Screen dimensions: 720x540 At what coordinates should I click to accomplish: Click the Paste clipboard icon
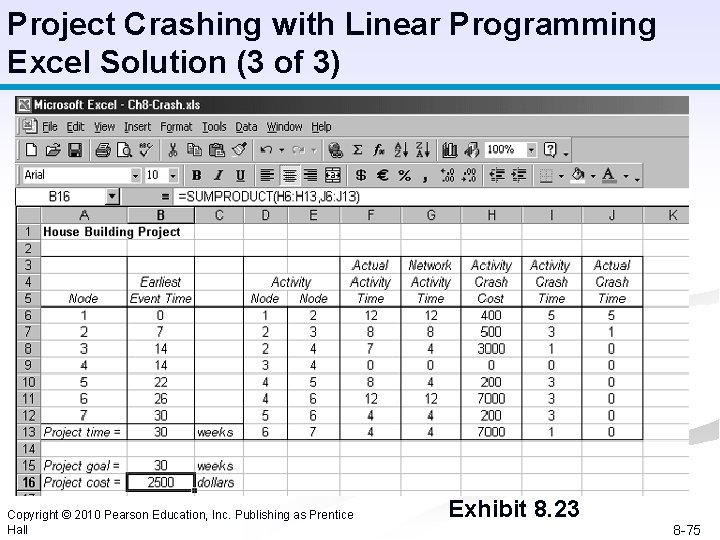[216, 150]
